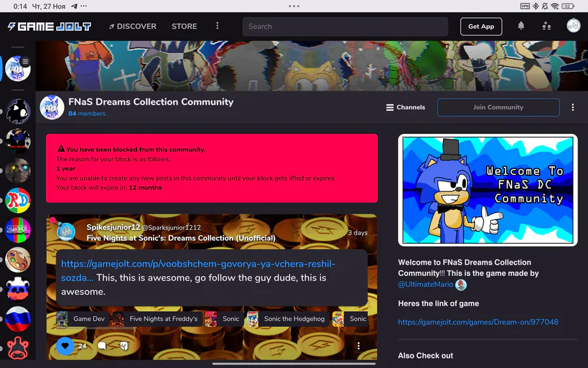The width and height of the screenshot is (588, 368).
Task: Click the sticker icon on the post
Action: tap(123, 346)
